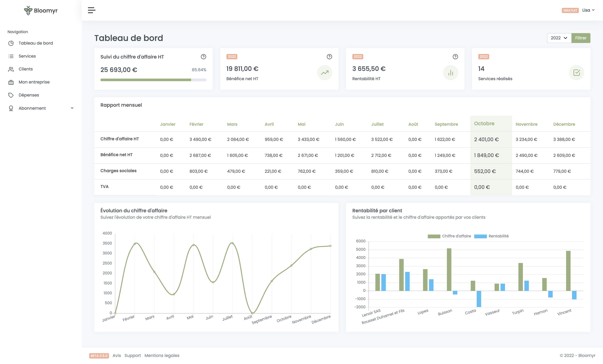This screenshot has height=364, width=603.
Task: Click the 3 655,50 € Rentabilité value
Action: click(x=369, y=69)
